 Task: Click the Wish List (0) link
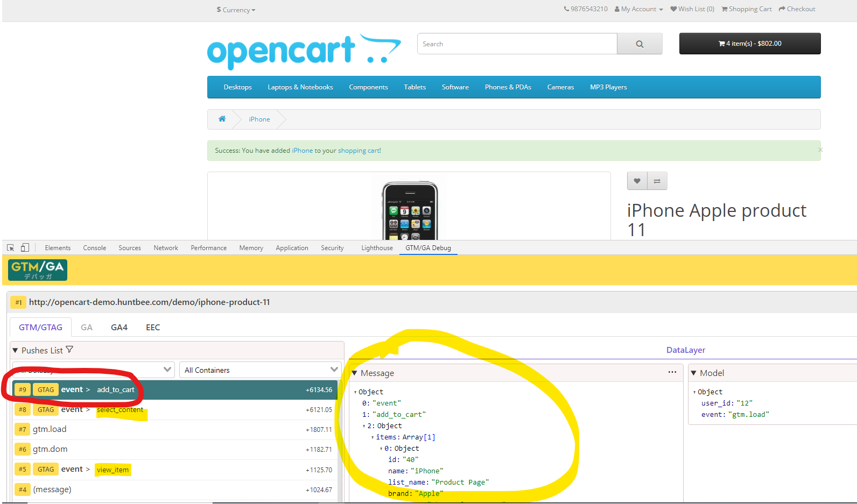click(692, 9)
